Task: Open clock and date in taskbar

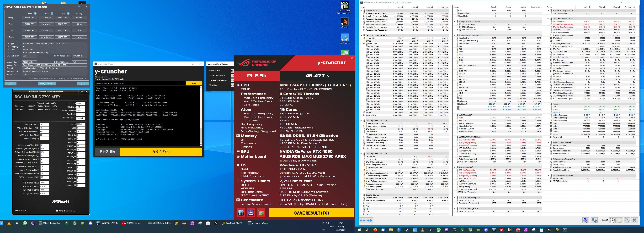Action: click(341, 226)
